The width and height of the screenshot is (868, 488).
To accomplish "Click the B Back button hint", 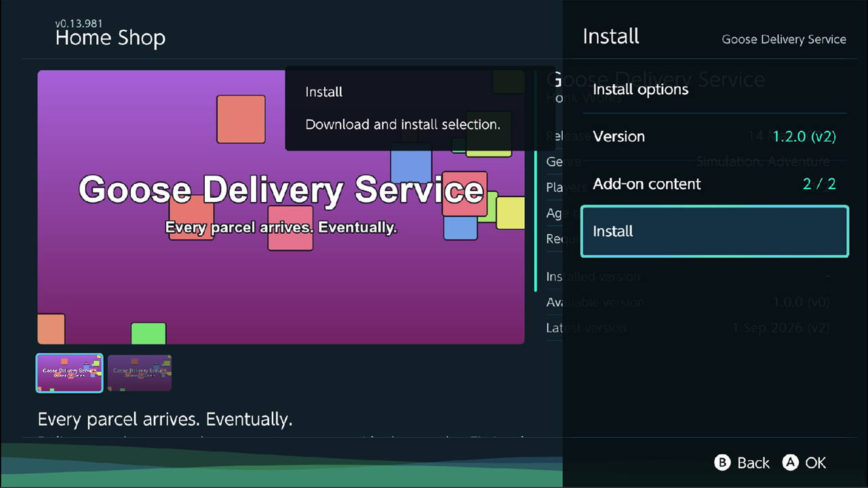I will 742,463.
